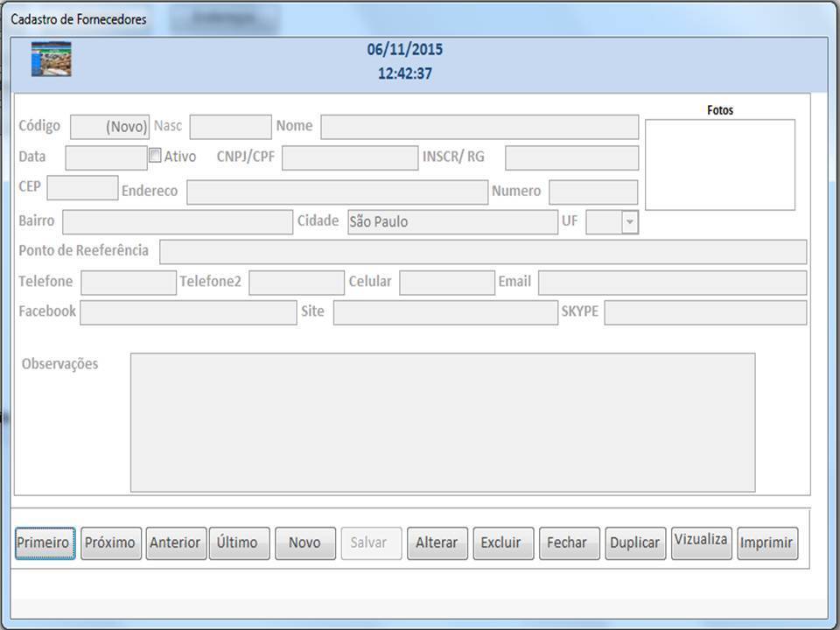The width and height of the screenshot is (840, 630).
Task: Navigate with the Anterior button
Action: (x=175, y=542)
